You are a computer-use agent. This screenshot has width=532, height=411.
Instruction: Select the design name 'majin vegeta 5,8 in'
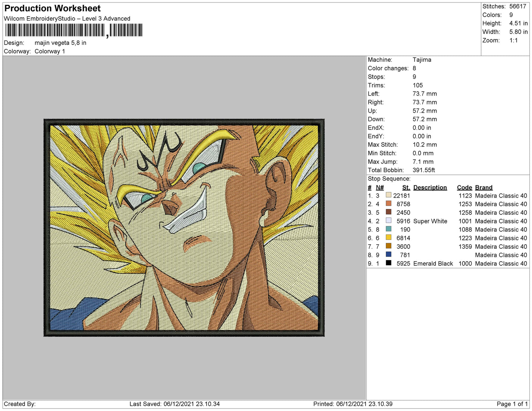click(60, 43)
